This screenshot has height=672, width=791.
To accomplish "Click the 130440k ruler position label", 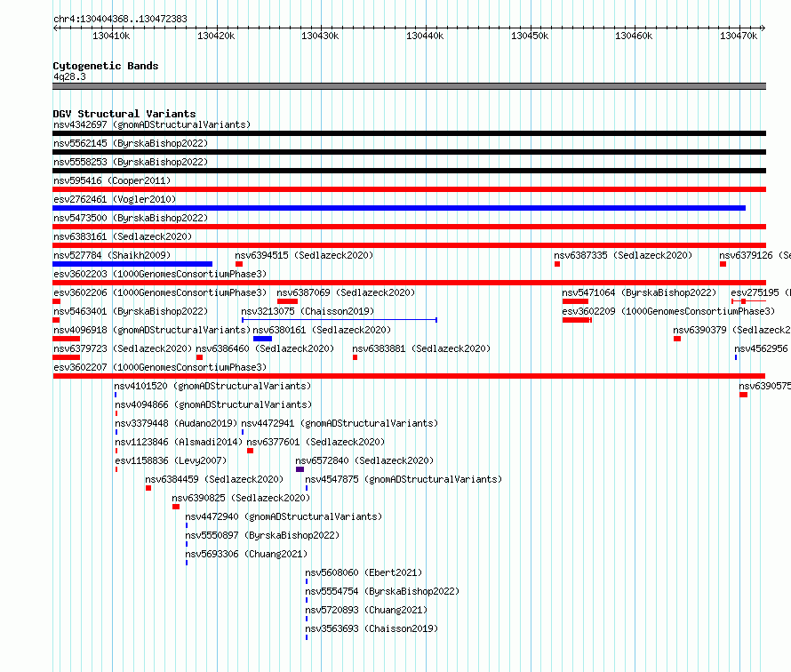I will 425,36.
